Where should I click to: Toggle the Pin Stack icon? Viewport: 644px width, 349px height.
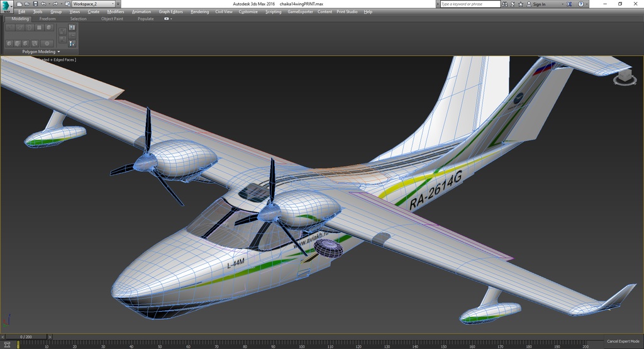coord(72,36)
